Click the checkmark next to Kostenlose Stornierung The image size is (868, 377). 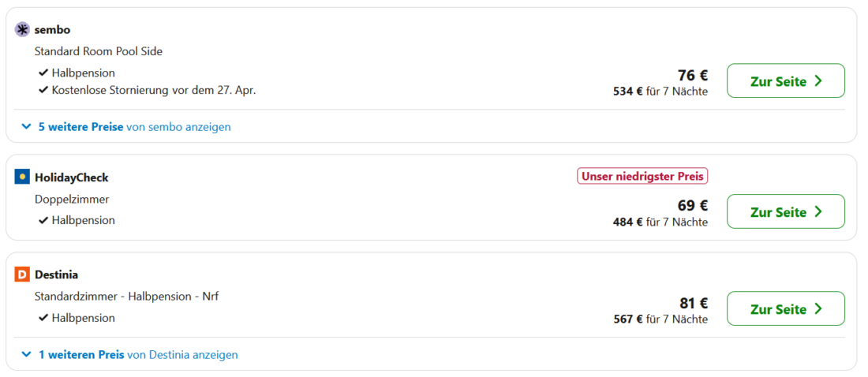43,90
